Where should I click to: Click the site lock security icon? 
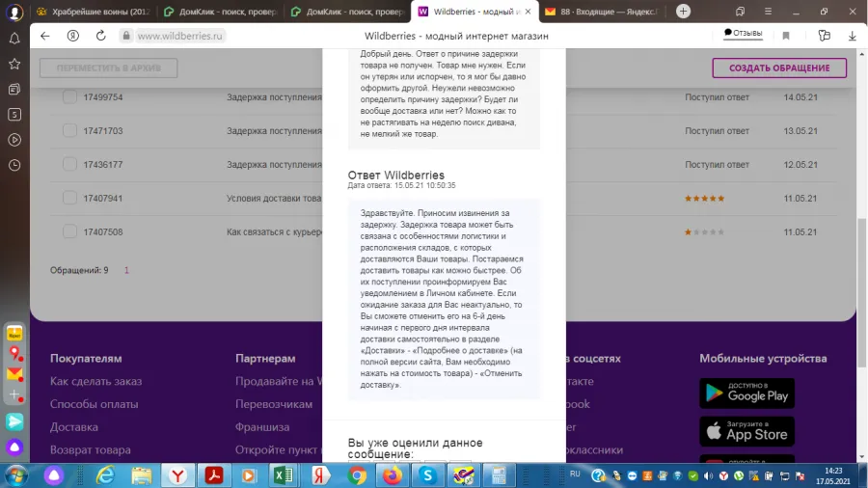pos(126,36)
